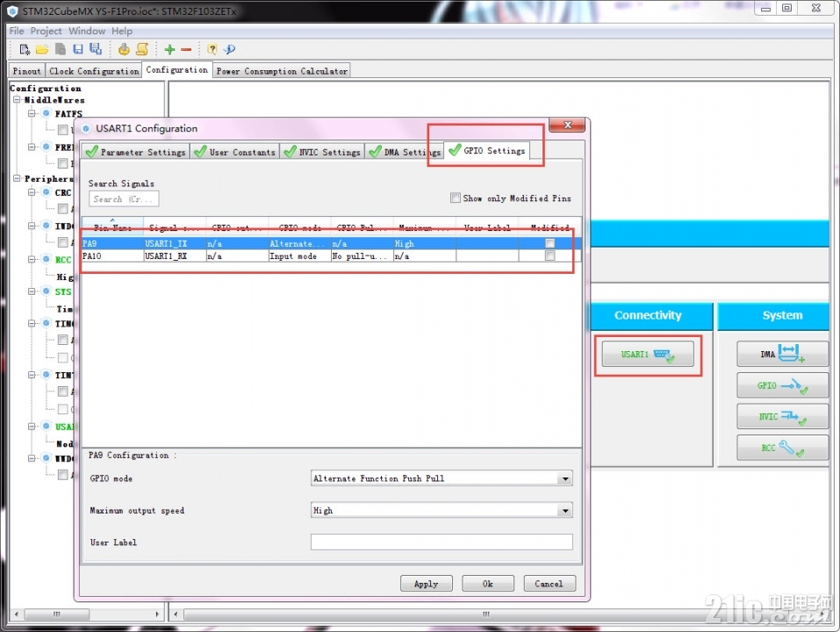Collapse the FATFS tree node
The width and height of the screenshot is (840, 632).
32,113
